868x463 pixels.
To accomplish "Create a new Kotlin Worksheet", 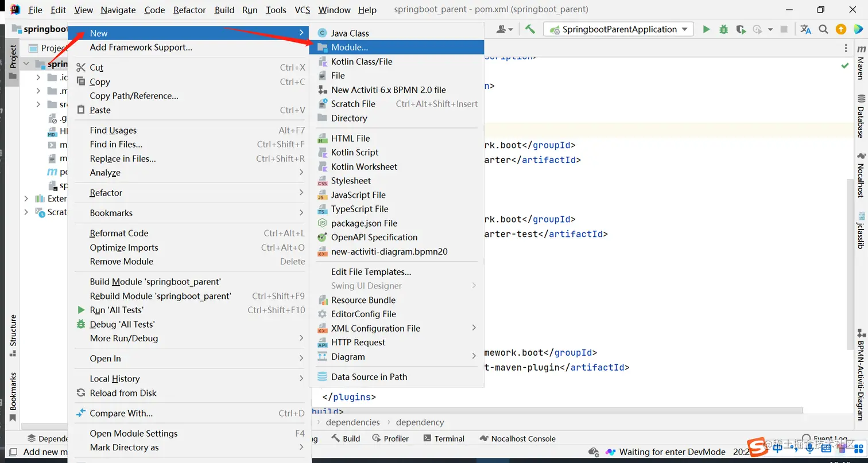I will tap(397, 166).
